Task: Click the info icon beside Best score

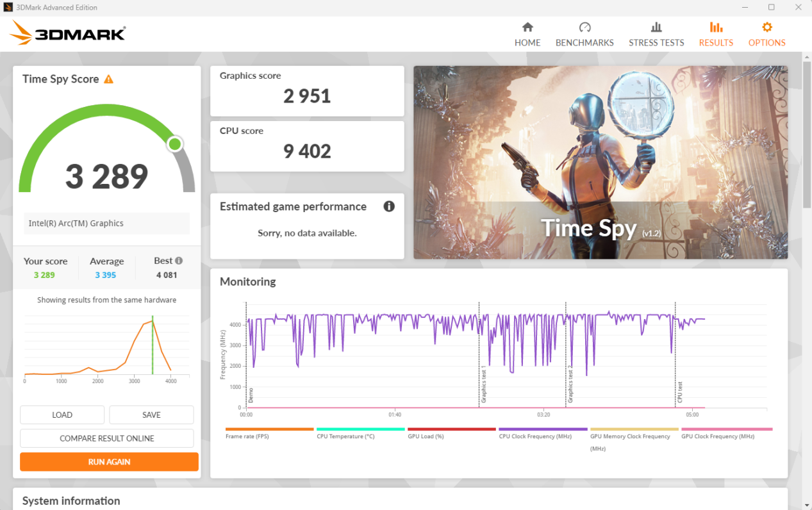Action: coord(179,261)
